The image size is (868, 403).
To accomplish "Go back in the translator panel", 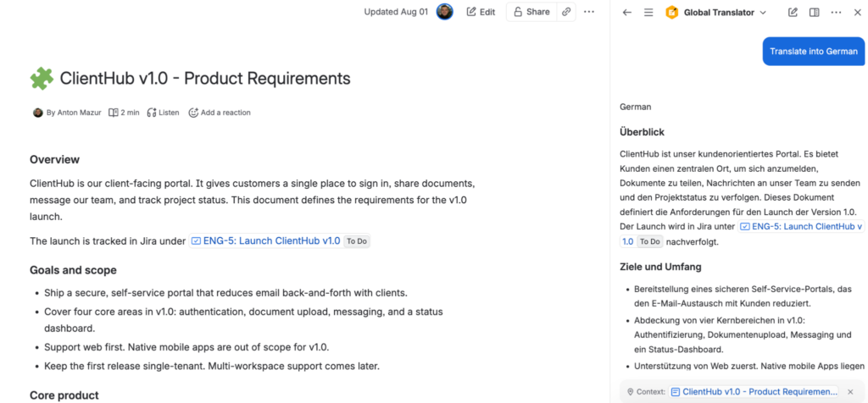I will coord(626,12).
